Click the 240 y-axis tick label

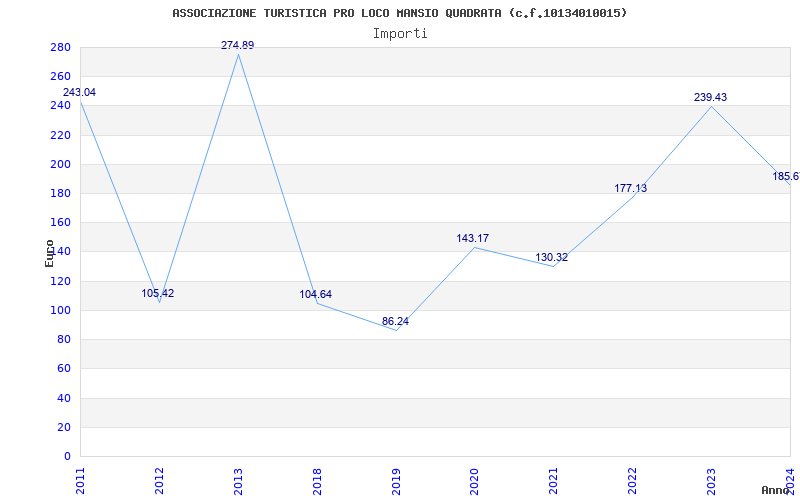(60, 106)
